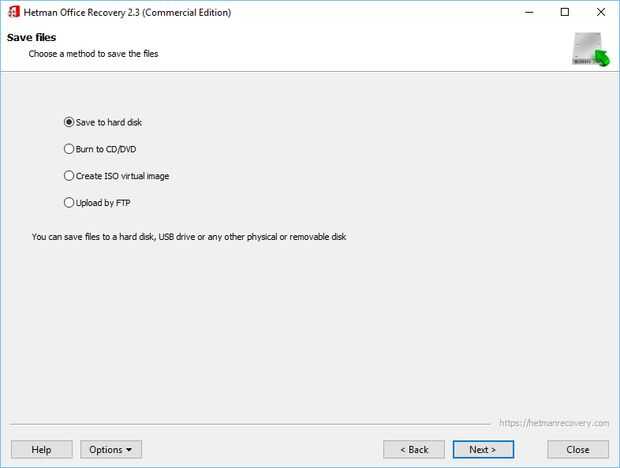
Task: Close window using title bar X
Action: [601, 12]
